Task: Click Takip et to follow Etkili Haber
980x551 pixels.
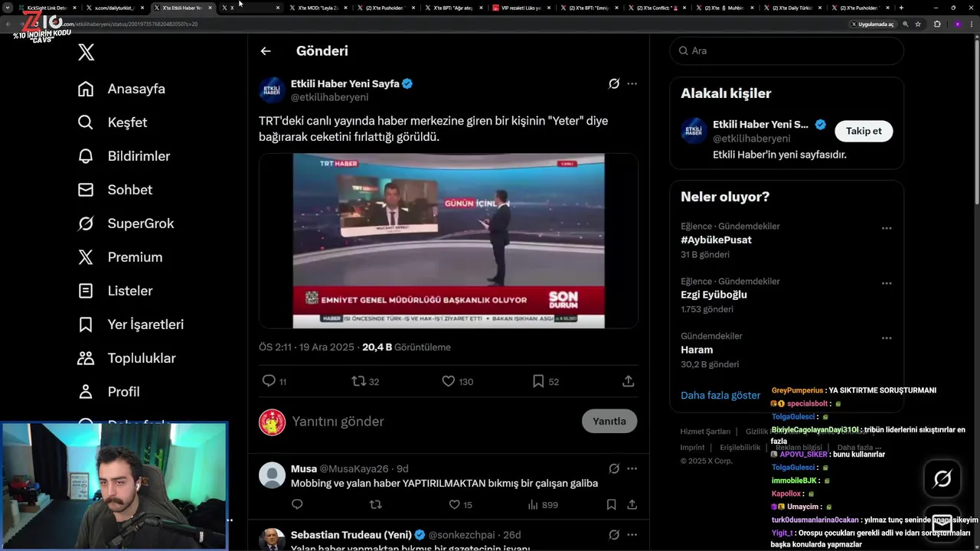Action: 864,131
